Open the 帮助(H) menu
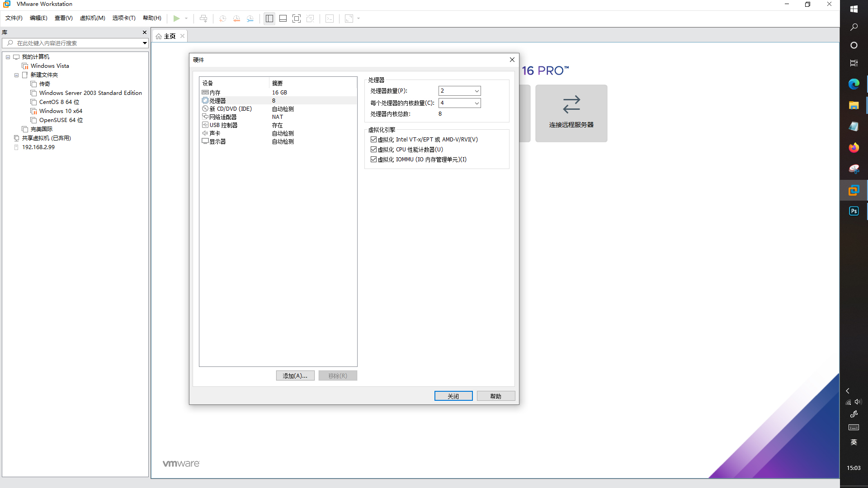 (x=152, y=18)
